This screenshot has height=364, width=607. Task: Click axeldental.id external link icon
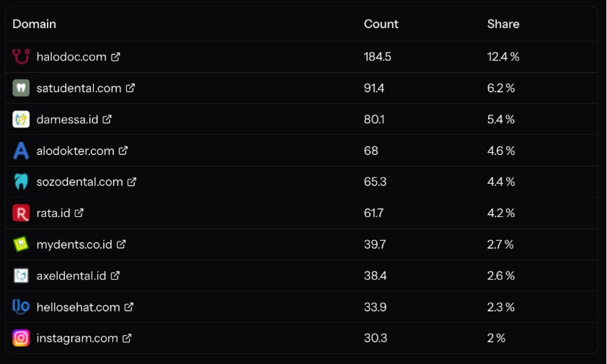click(115, 275)
